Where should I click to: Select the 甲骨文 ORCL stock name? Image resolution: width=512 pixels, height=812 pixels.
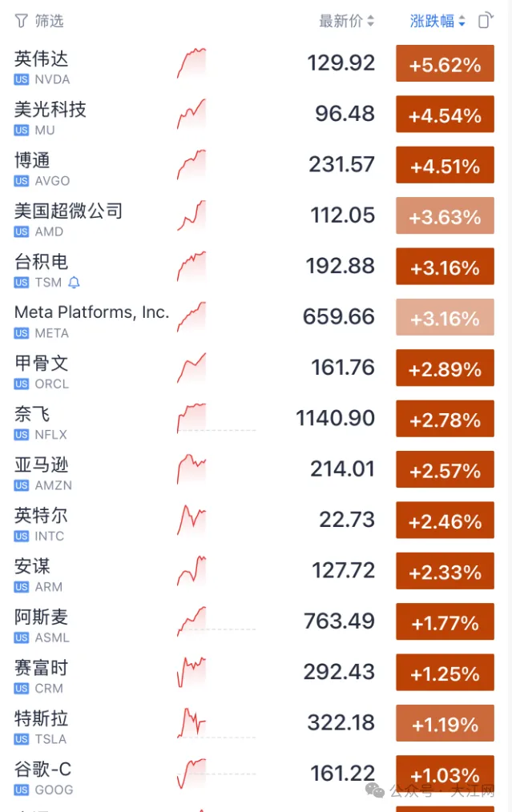pos(42,364)
